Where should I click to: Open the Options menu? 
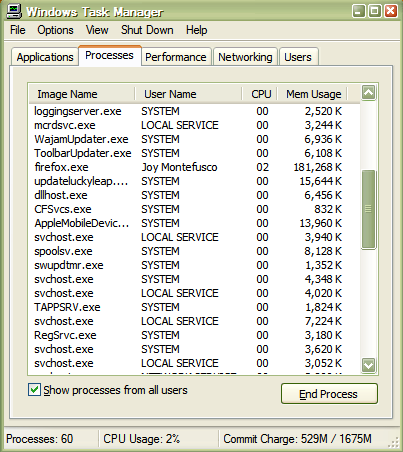[x=55, y=30]
